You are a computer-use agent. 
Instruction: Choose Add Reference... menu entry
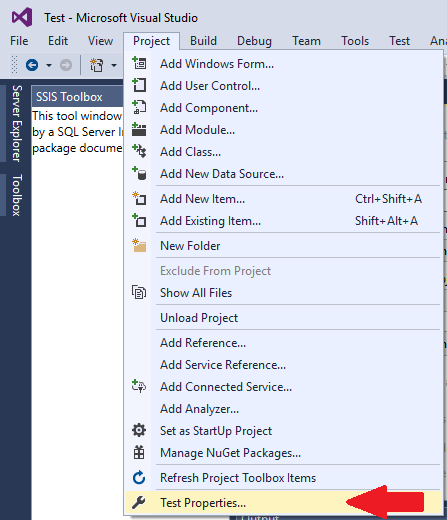coord(283,342)
